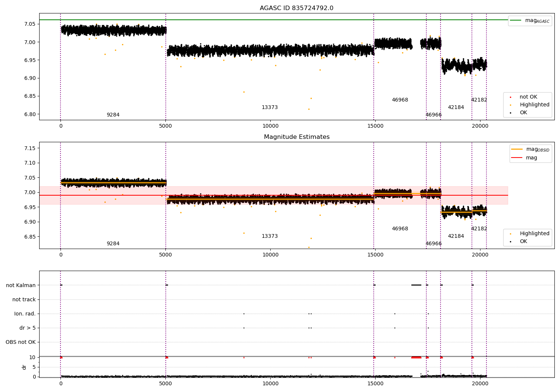Click the 'dr > 5' axis label
This screenshot has height=392, width=560.
[x=28, y=328]
